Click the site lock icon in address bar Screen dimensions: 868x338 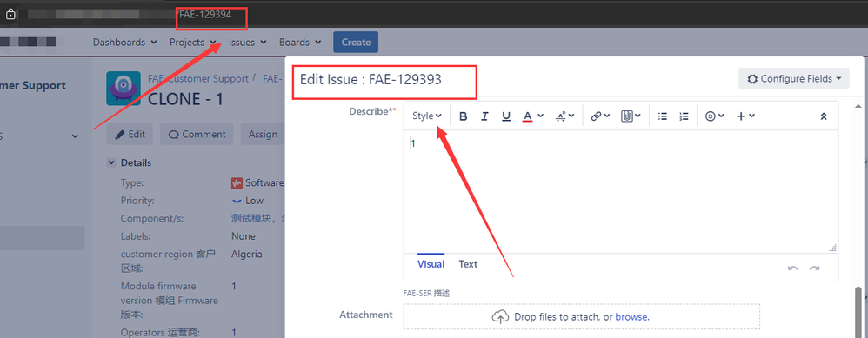[x=10, y=15]
